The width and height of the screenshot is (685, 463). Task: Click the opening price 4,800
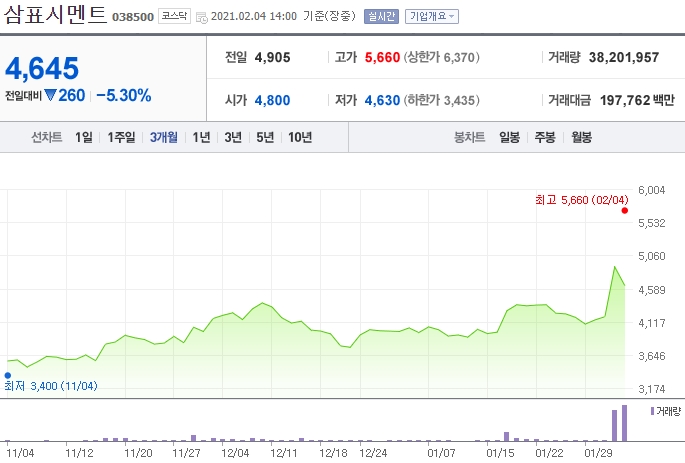[x=273, y=100]
